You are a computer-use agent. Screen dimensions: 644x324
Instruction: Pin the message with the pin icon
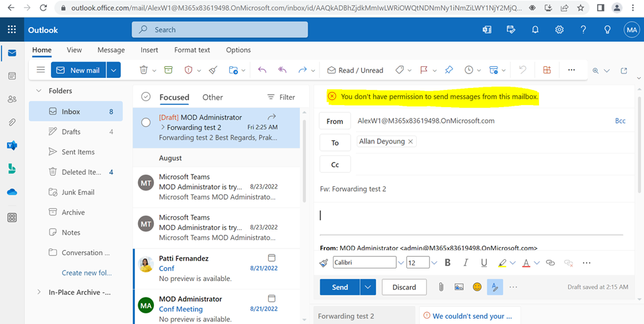(449, 70)
